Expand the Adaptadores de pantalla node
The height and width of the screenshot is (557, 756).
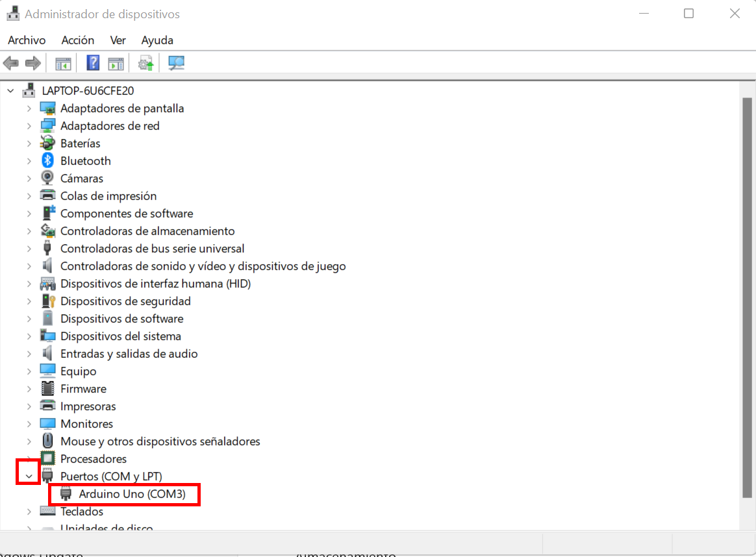click(29, 108)
